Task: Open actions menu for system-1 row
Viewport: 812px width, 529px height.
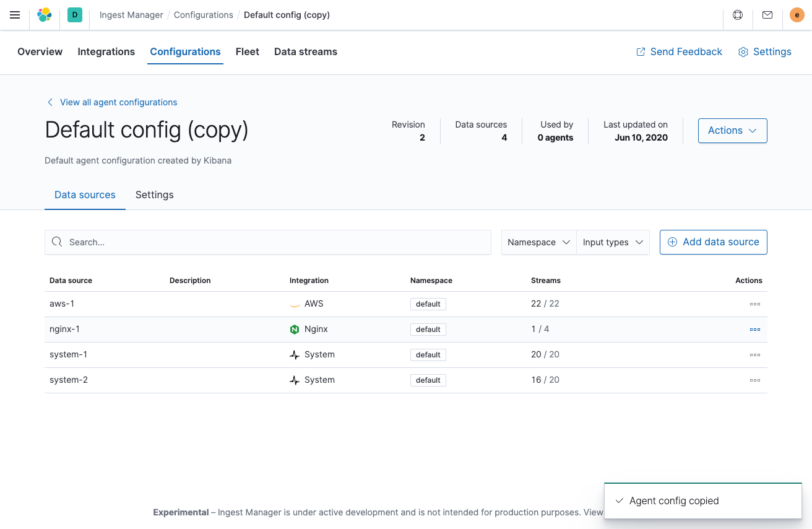Action: (x=754, y=355)
